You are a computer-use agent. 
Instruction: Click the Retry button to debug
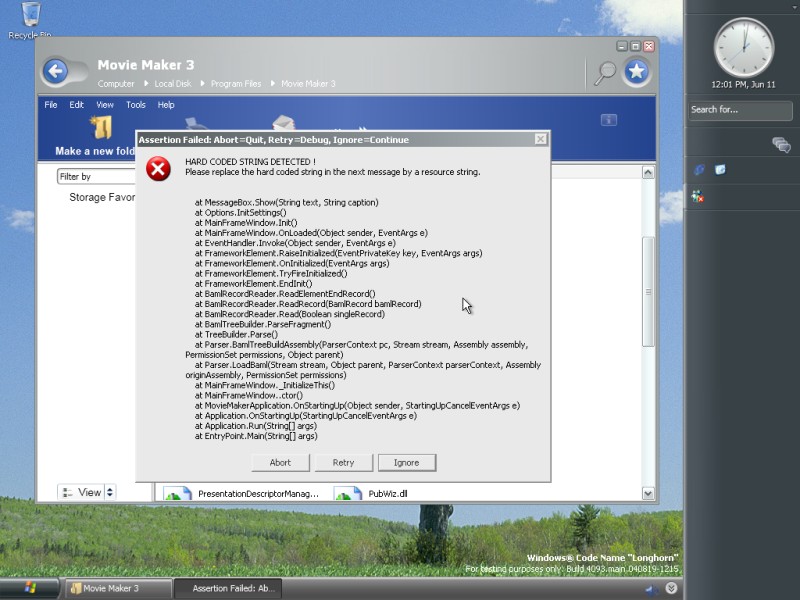pyautogui.click(x=343, y=462)
